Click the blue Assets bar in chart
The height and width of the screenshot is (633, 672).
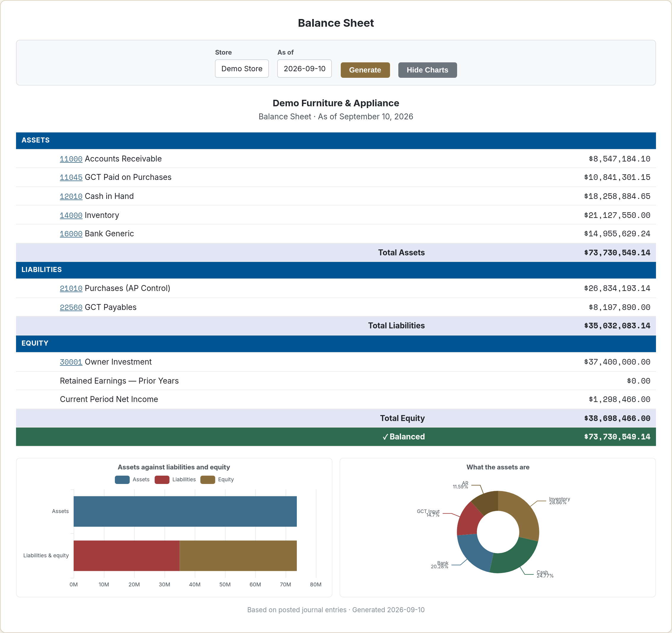(185, 511)
